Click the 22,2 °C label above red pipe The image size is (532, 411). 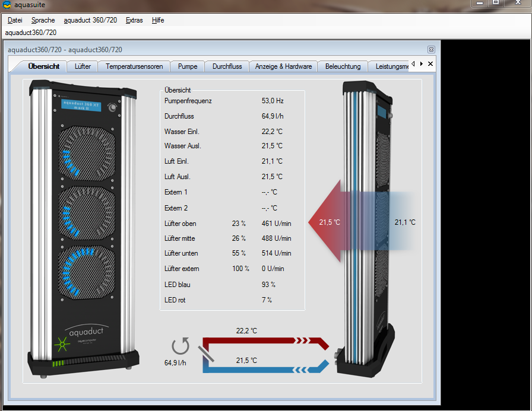click(x=246, y=331)
